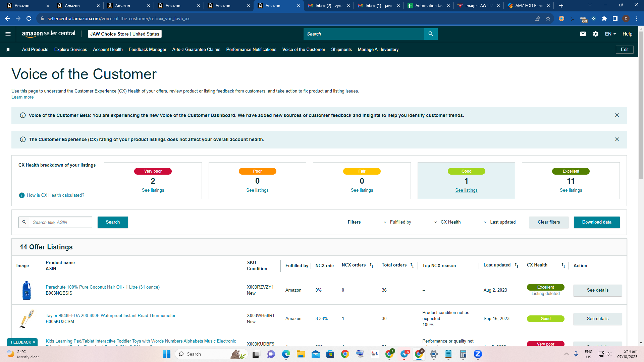See listings under Excellent
Viewport: 644px width, 362px height.
click(571, 190)
